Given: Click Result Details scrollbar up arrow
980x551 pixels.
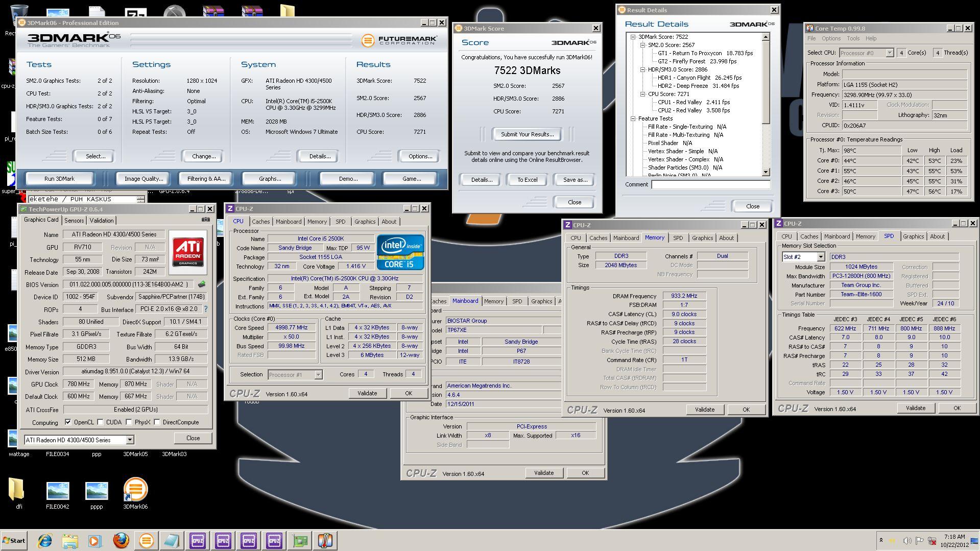Looking at the screenshot, I should point(766,37).
